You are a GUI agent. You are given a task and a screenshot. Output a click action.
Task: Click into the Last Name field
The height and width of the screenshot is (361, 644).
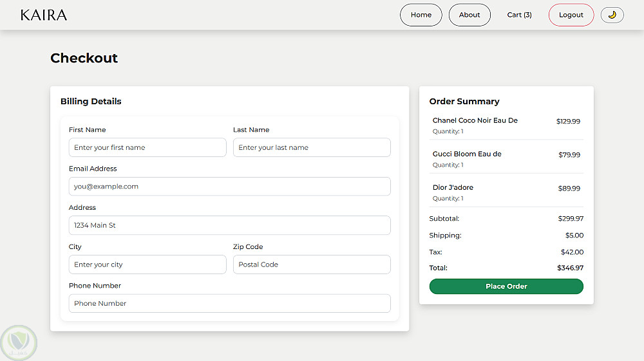point(312,147)
